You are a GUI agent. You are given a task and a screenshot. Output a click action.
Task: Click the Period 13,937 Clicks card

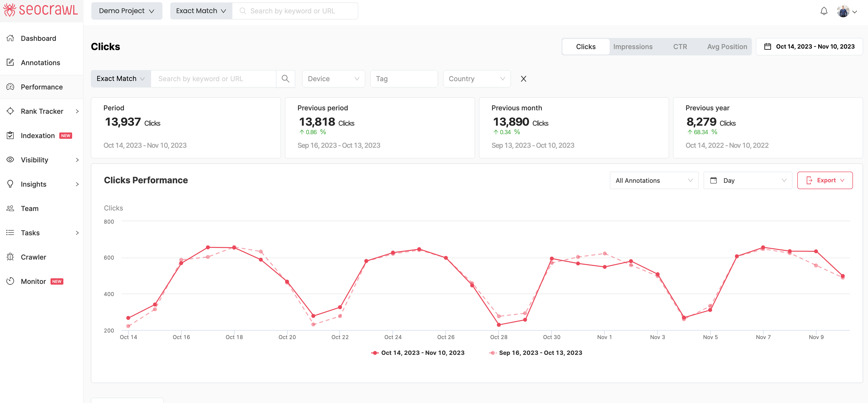pos(186,128)
